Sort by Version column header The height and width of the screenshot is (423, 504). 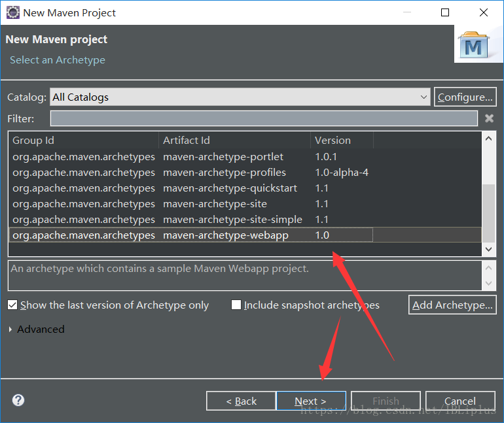(342, 141)
